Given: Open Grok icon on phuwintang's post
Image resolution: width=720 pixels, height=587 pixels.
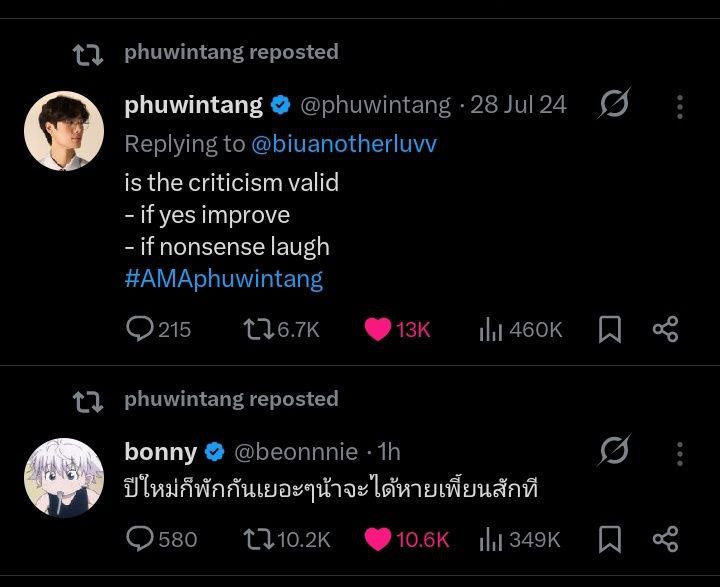Looking at the screenshot, I should click(x=613, y=105).
